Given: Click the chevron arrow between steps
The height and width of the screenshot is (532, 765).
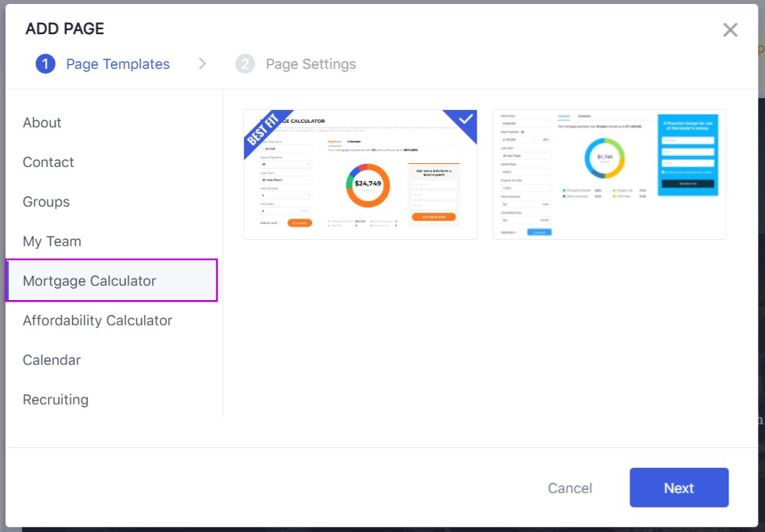Looking at the screenshot, I should (203, 64).
